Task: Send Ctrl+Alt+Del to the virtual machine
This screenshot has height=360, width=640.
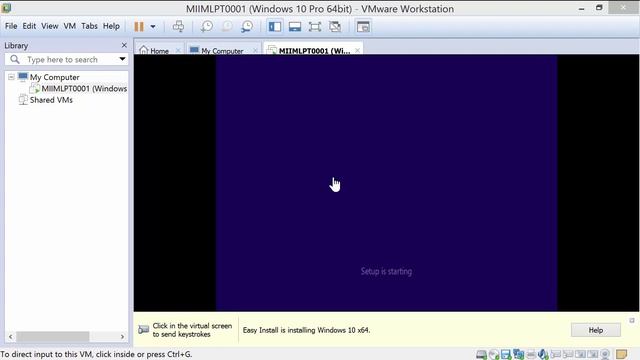Action: click(178, 27)
